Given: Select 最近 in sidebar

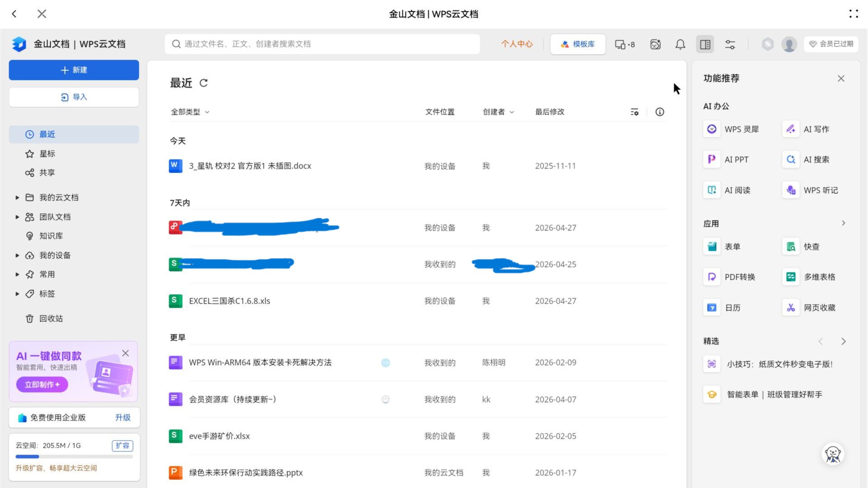Looking at the screenshot, I should 74,135.
